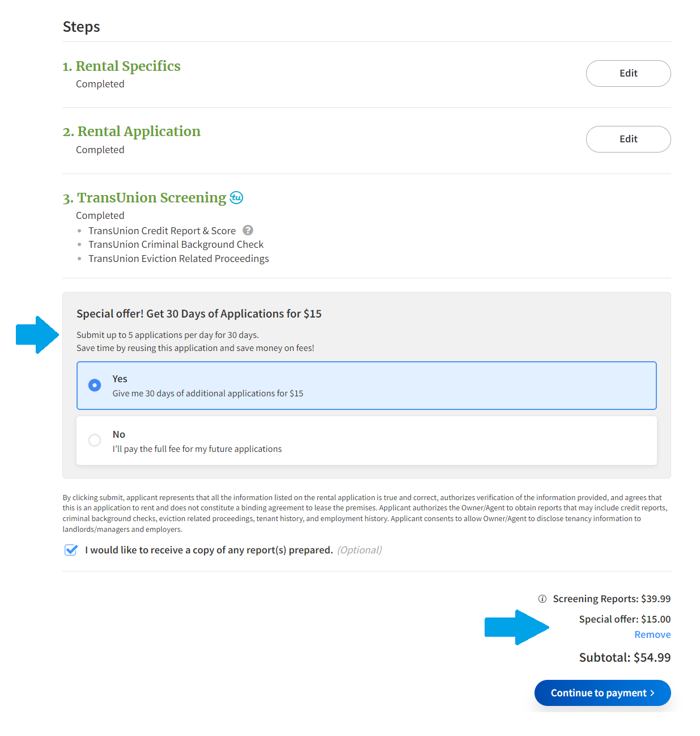The height and width of the screenshot is (736, 700).
Task: Edit the Rental Specifics step
Action: (628, 73)
